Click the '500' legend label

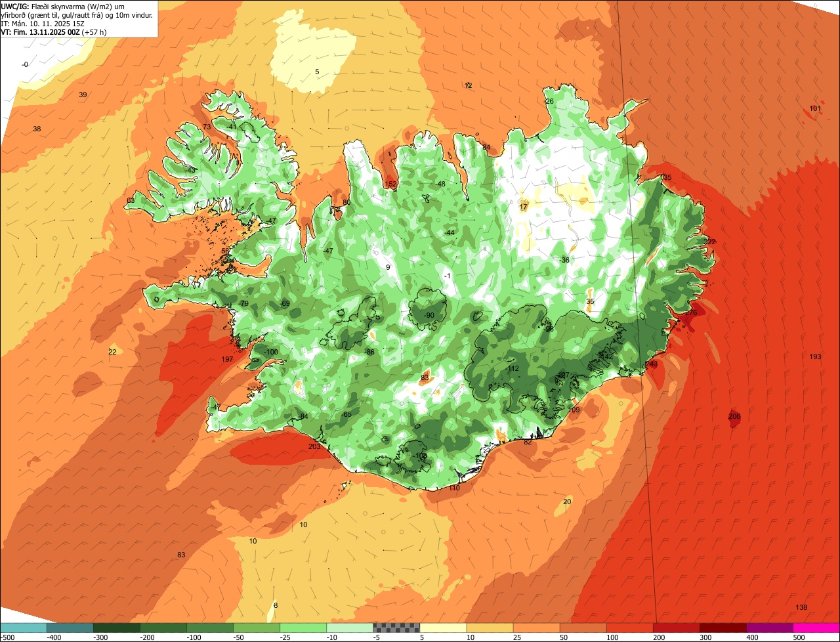coord(799,637)
